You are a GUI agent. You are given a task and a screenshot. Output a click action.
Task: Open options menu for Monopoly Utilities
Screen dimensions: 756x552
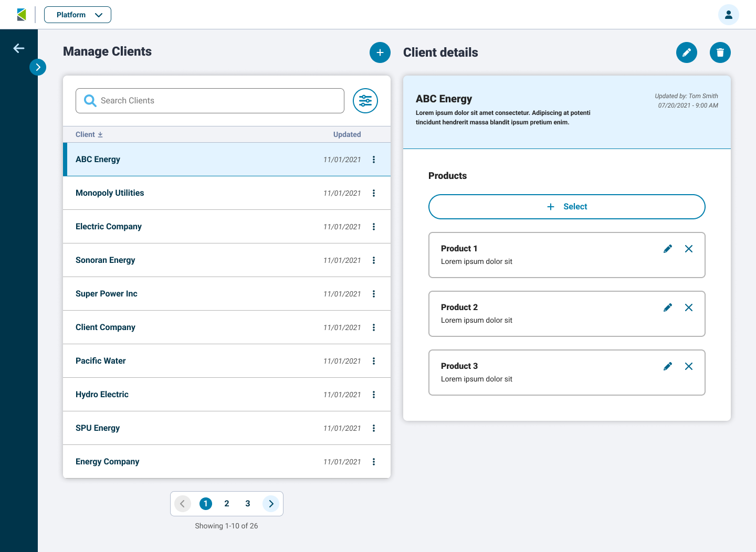coord(373,193)
